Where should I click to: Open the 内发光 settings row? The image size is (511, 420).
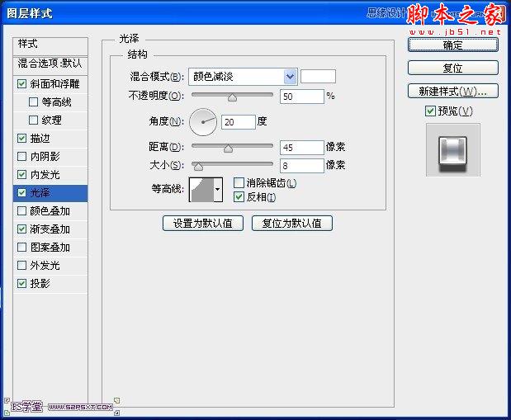tap(50, 175)
